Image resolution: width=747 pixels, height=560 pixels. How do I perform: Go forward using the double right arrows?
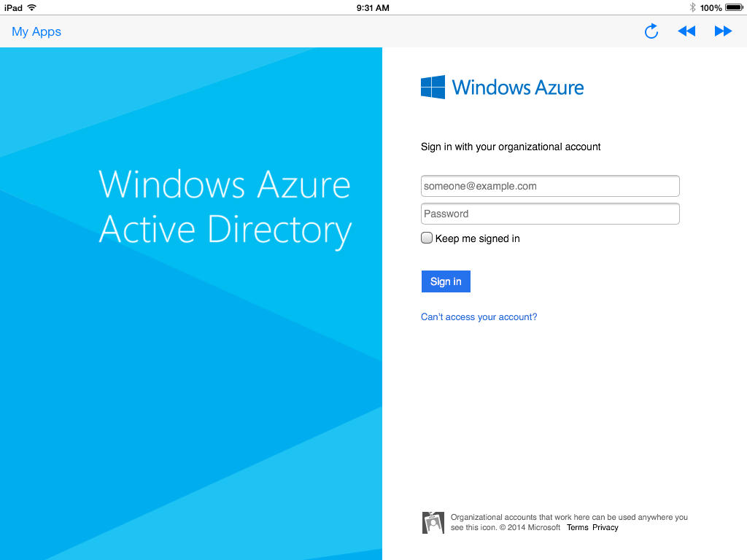tap(723, 31)
